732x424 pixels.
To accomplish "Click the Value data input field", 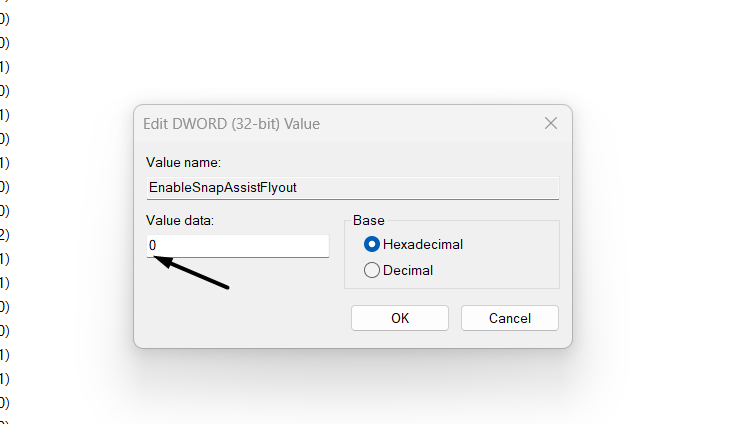I will [238, 245].
